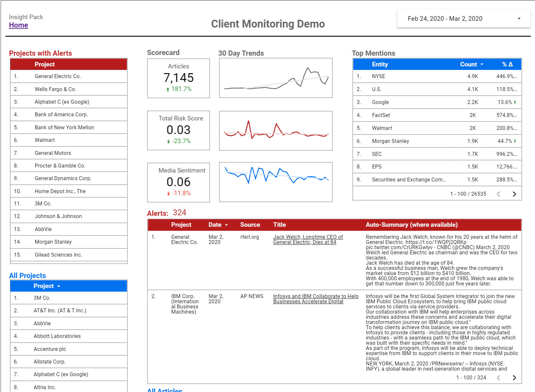Screen dimensions: 535x392
Task: Sort Alerts table by Date column
Action: click(218, 225)
